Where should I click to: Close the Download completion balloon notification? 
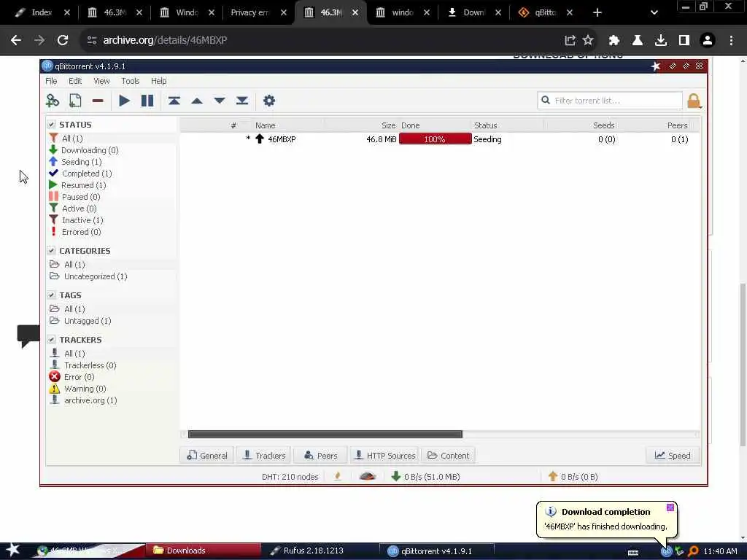click(670, 507)
